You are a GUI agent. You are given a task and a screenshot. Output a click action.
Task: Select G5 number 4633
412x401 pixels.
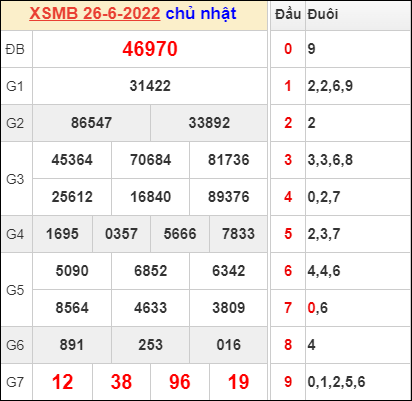[150, 308]
